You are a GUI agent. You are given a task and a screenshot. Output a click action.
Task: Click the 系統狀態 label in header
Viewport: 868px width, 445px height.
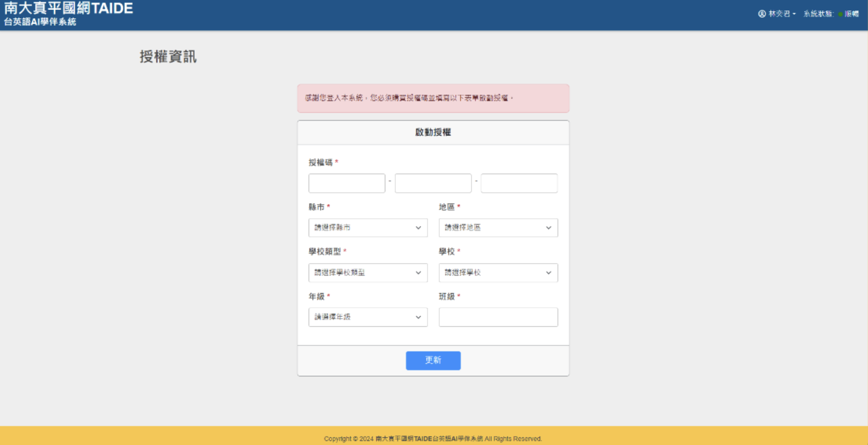pos(818,14)
